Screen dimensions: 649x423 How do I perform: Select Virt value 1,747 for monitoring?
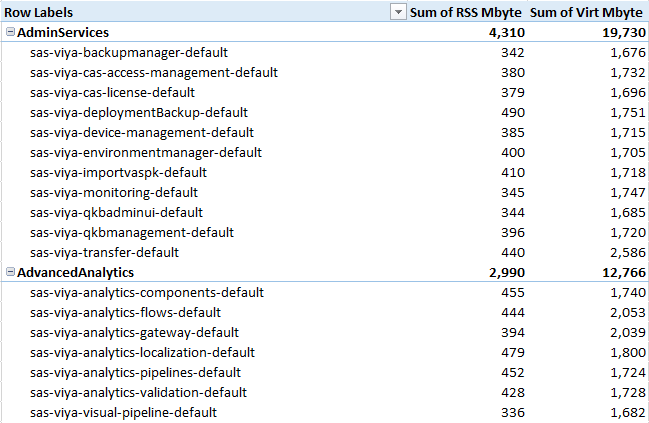pyautogui.click(x=628, y=193)
